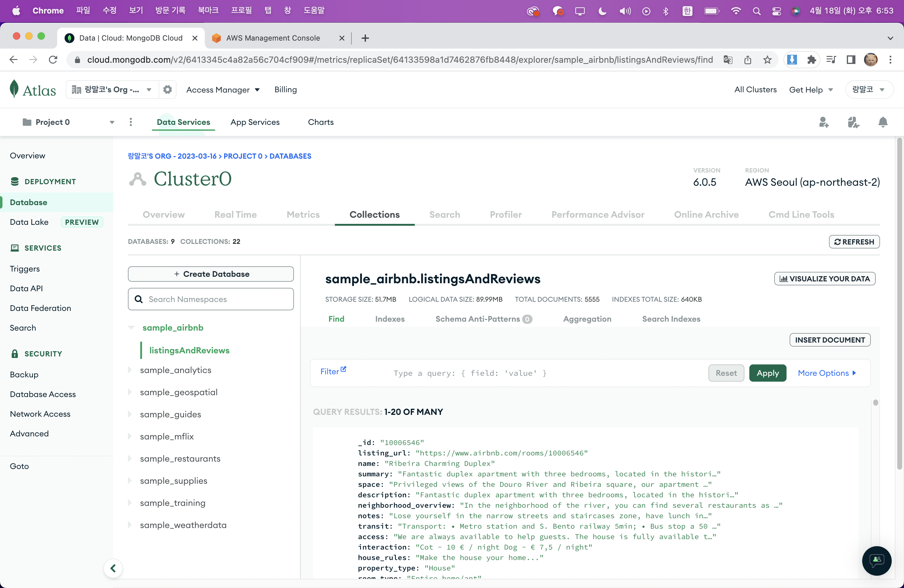The image size is (904, 588).
Task: Open project options three-dot menu
Action: click(131, 122)
